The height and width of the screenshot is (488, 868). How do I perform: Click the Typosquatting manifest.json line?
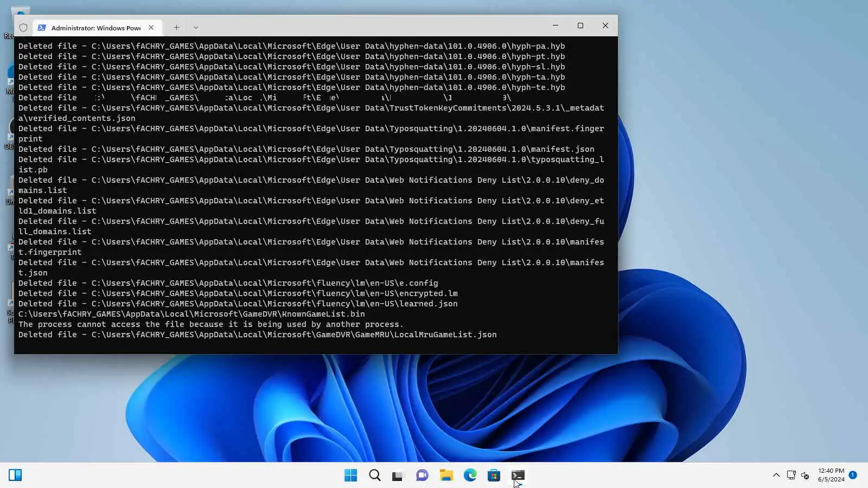point(307,149)
